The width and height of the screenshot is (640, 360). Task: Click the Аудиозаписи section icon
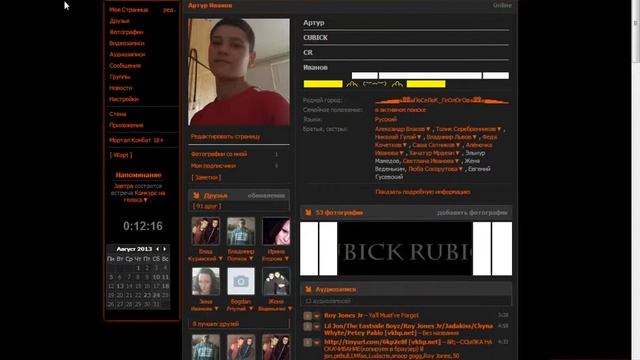[308, 289]
